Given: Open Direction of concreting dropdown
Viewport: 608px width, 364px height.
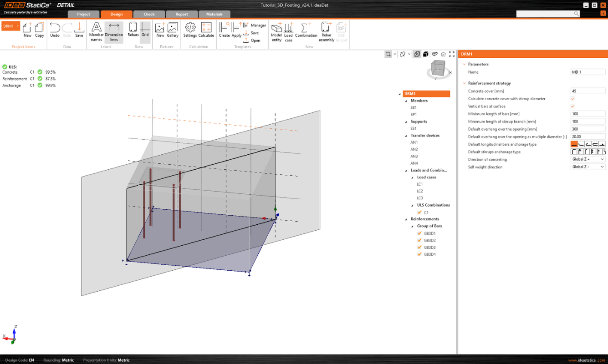Looking at the screenshot, I should point(588,159).
